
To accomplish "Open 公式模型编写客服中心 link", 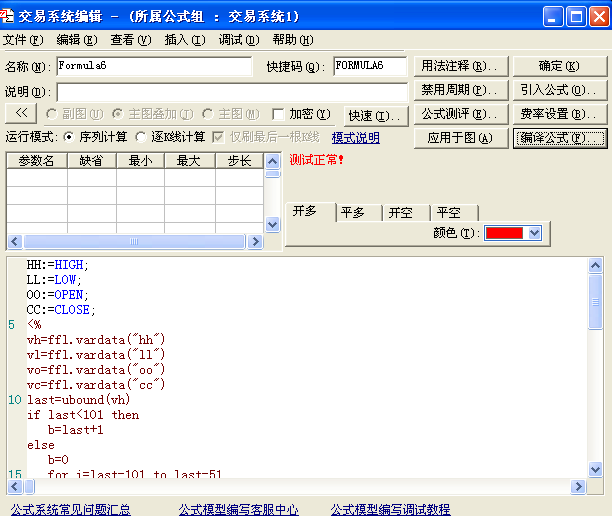I will click(238, 509).
